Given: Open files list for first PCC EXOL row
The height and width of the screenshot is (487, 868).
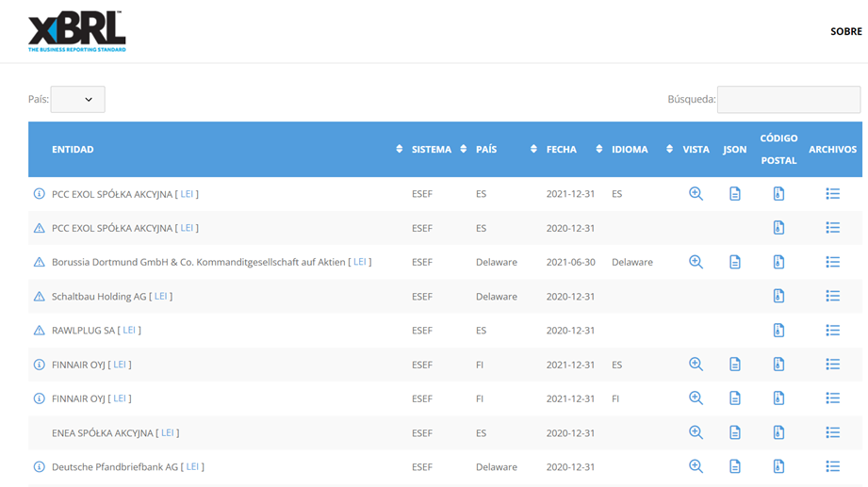Looking at the screenshot, I should click(x=832, y=194).
